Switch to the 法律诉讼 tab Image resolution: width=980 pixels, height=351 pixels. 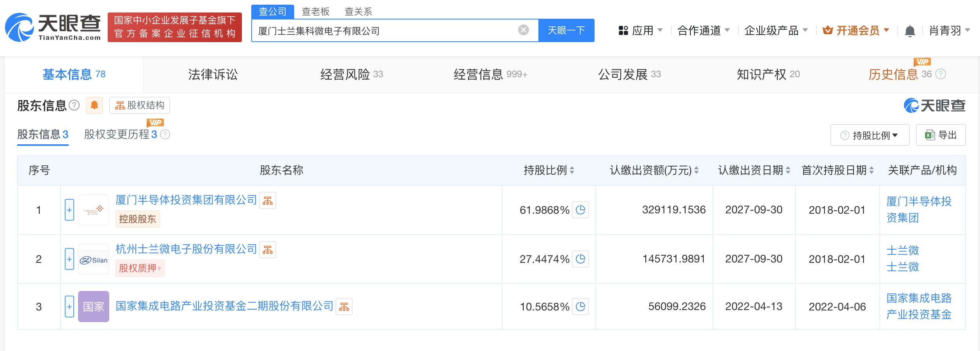211,74
